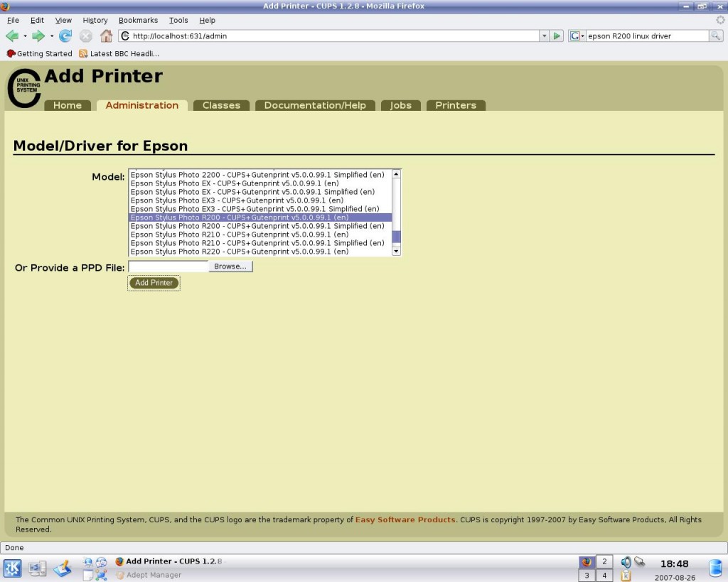
Task: Switch to the Administration tab
Action: (142, 105)
